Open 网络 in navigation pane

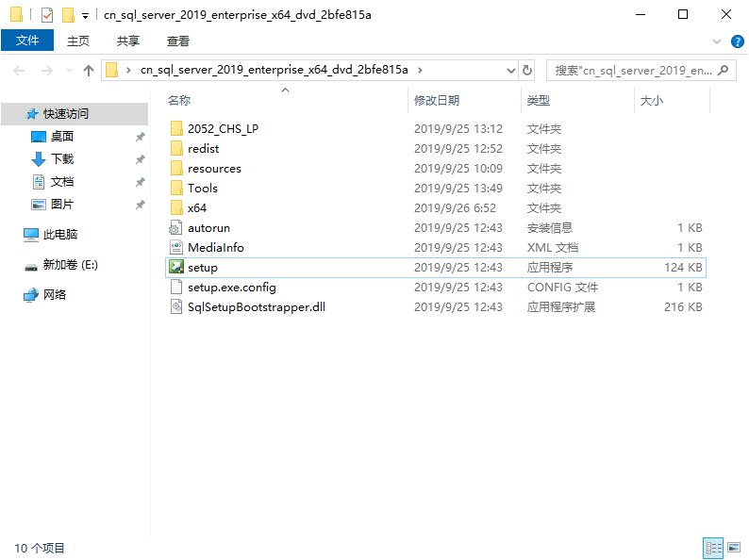[x=55, y=295]
